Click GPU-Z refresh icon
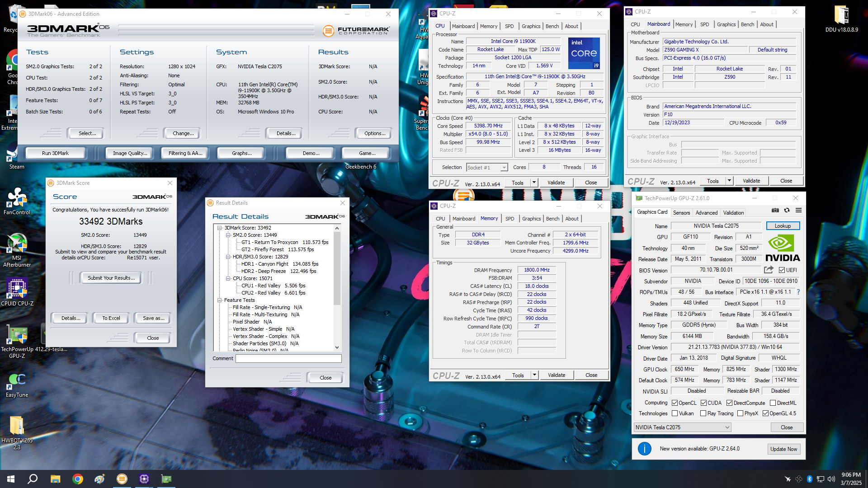 [x=787, y=210]
